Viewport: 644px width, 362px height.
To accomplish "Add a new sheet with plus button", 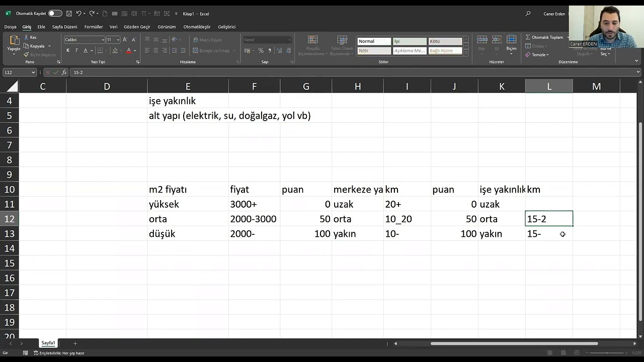I will tap(75, 343).
